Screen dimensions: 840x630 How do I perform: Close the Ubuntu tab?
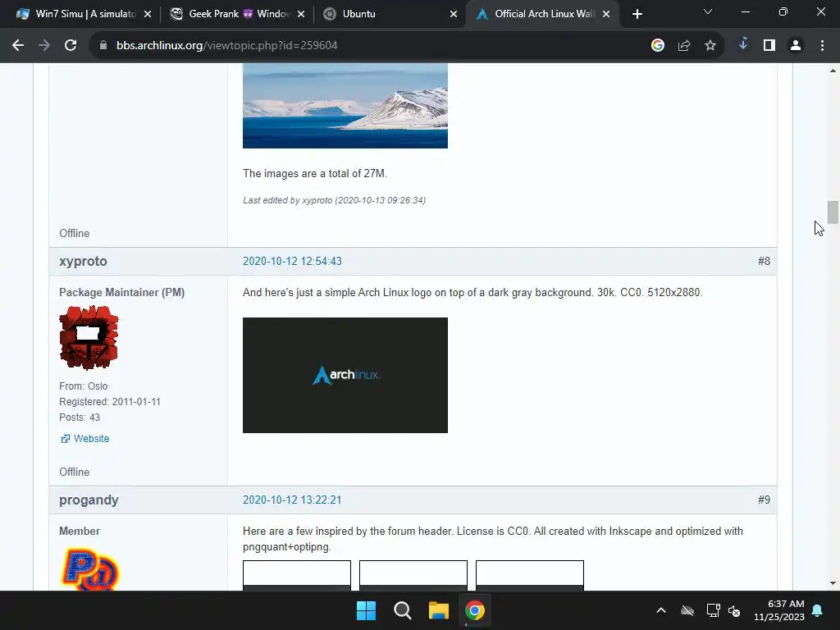tap(454, 15)
